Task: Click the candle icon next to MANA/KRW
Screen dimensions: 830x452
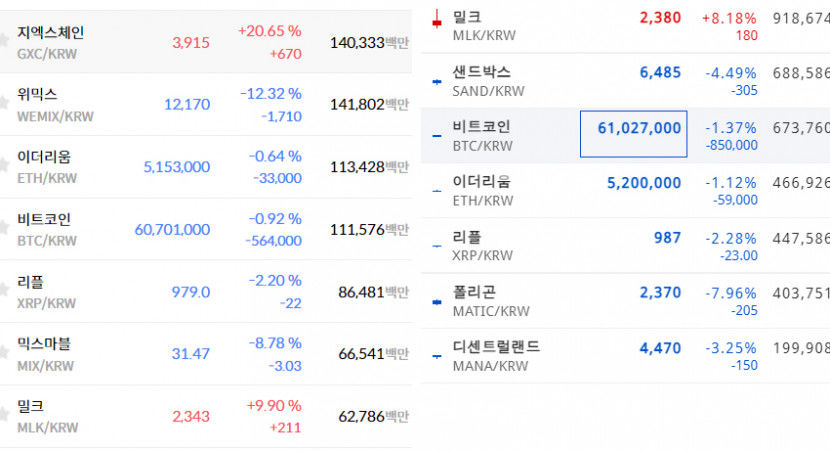Action: click(436, 355)
